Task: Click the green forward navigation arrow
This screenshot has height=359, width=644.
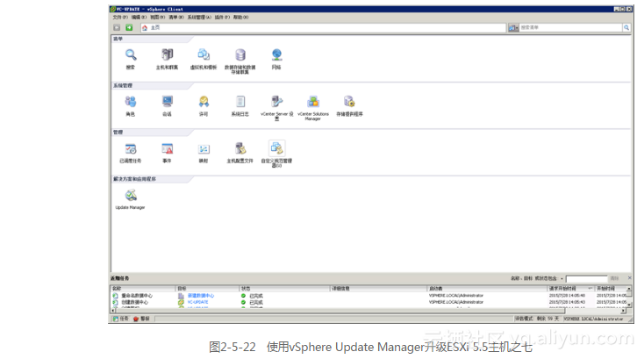Action: click(129, 27)
